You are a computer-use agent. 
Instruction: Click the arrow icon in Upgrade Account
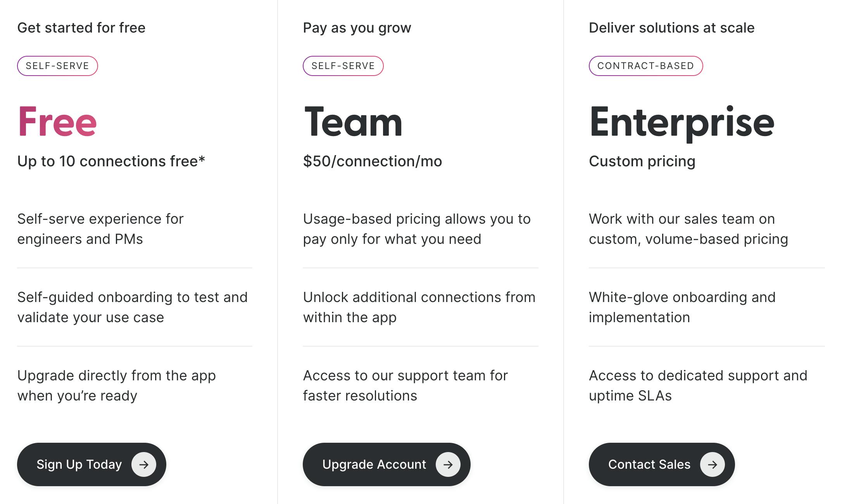click(x=448, y=464)
